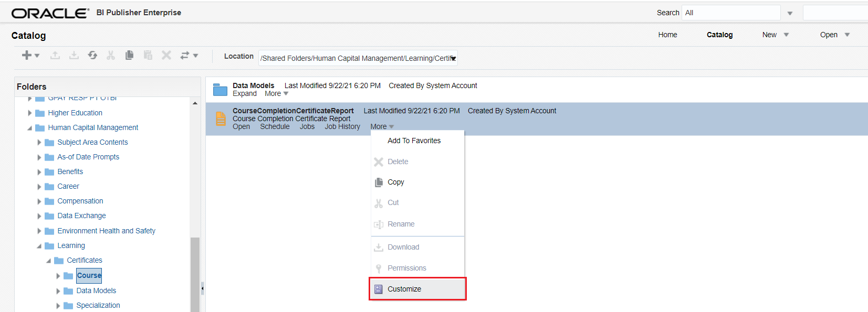This screenshot has height=312, width=868.
Task: Go to the Home link
Action: point(667,35)
